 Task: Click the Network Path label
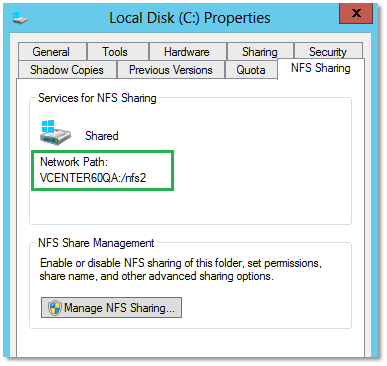(74, 162)
